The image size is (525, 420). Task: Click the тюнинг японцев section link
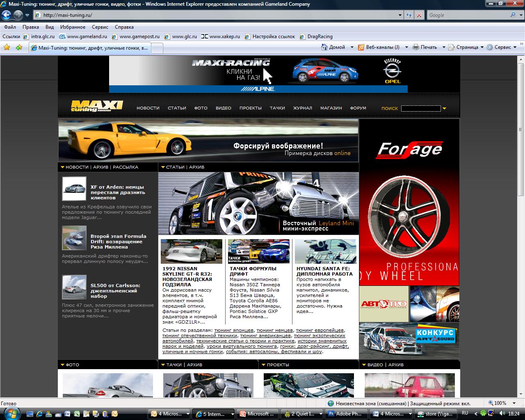234,330
